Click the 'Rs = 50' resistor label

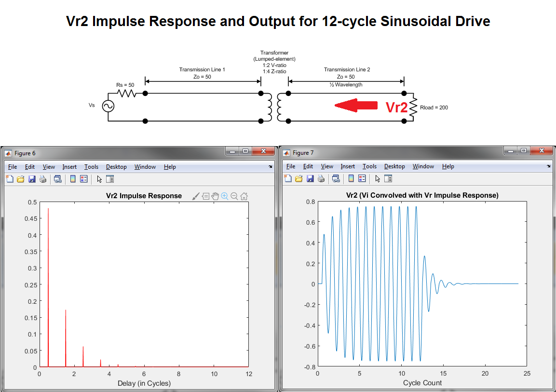pos(125,85)
